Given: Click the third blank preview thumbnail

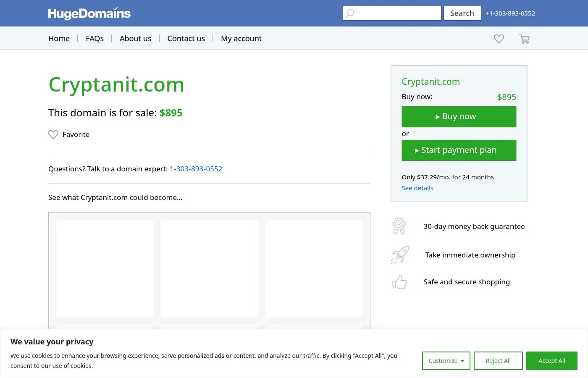Looking at the screenshot, I should [x=314, y=269].
